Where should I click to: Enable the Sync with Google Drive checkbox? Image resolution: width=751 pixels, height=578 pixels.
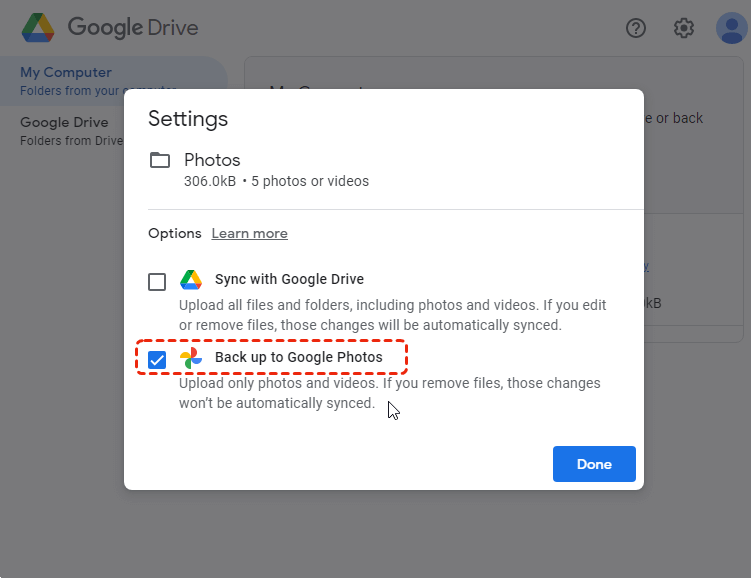click(157, 282)
